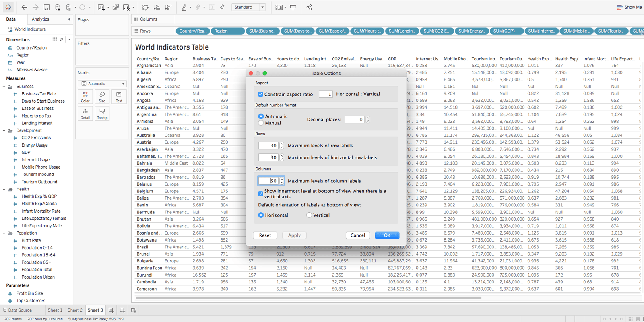The height and width of the screenshot is (322, 644).
Task: Click the Save icon in toolbar
Action: (x=47, y=7)
